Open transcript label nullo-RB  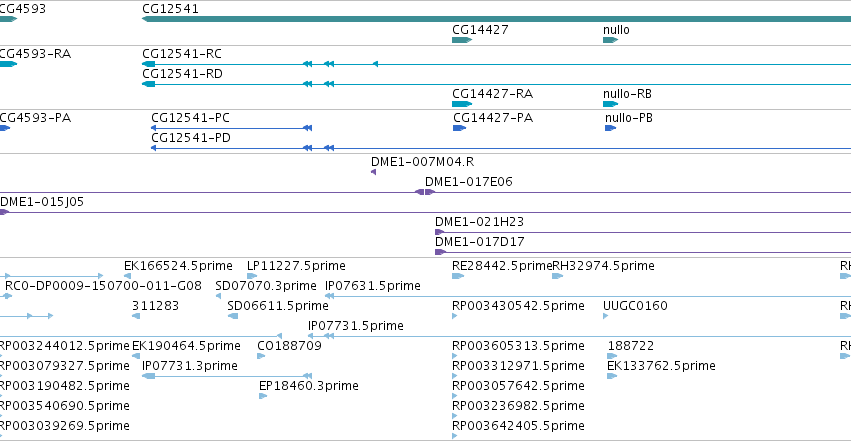tap(627, 94)
